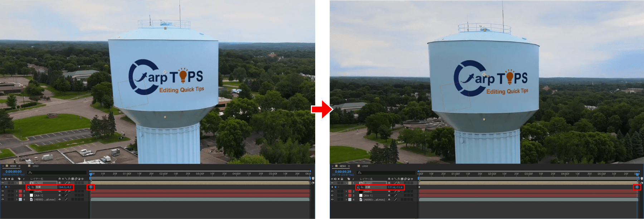This screenshot has height=219, width=644.
Task: Open KESHI panel menu in 0:00:05:29 timeline
Action: click(349, 166)
